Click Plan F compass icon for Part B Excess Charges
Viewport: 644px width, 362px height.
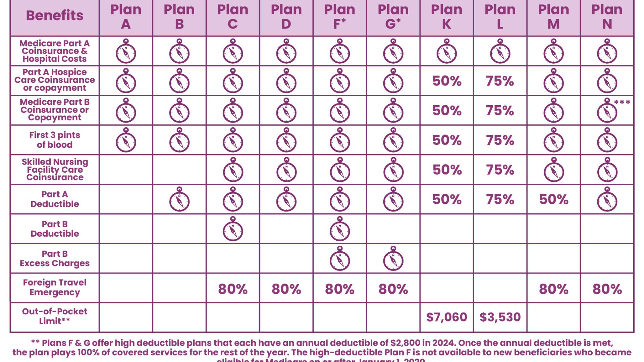(340, 259)
